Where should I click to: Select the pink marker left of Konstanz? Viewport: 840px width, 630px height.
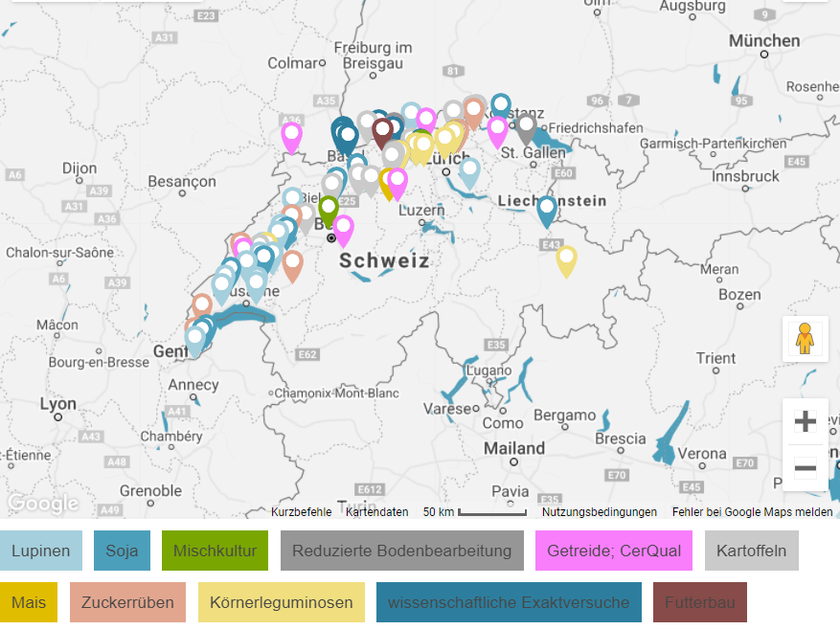497,132
